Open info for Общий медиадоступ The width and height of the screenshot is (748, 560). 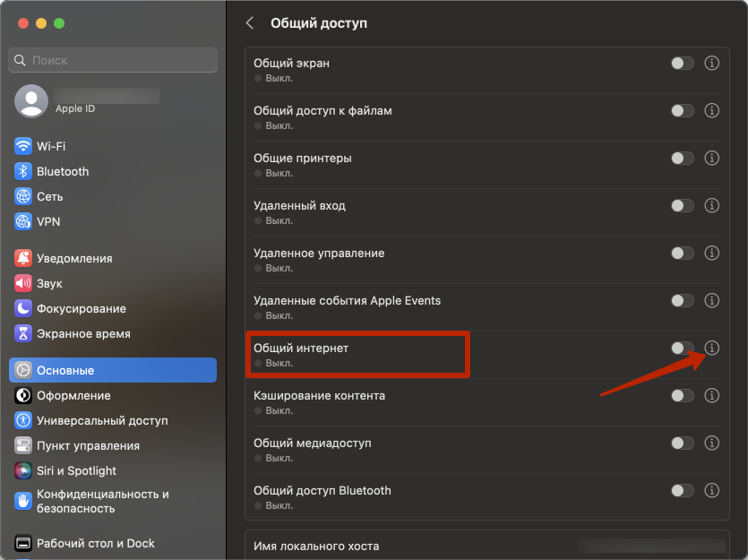(712, 444)
